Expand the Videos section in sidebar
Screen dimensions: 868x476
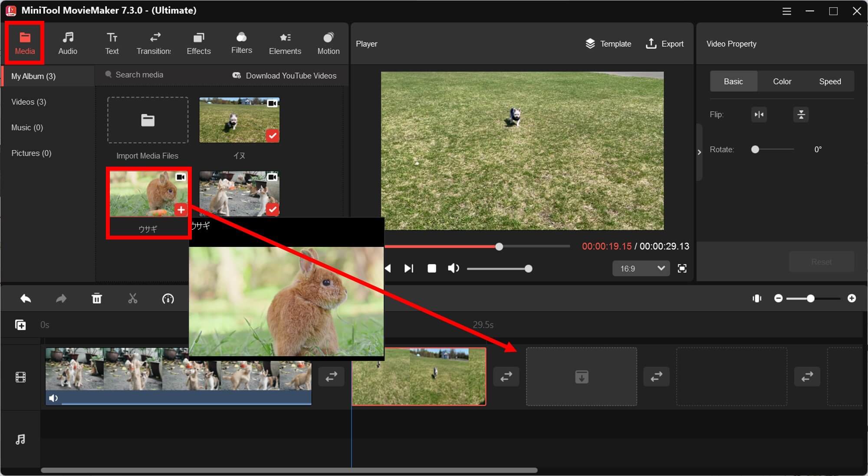click(28, 102)
